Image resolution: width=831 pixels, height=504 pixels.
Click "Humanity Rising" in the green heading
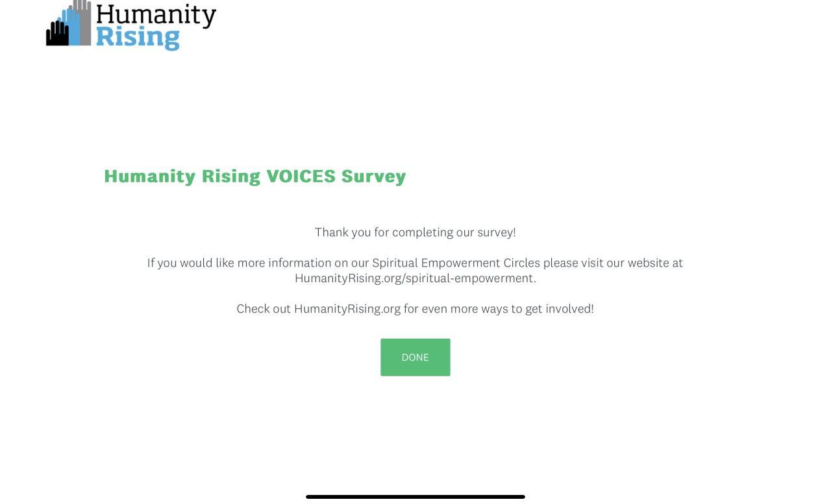[182, 176]
